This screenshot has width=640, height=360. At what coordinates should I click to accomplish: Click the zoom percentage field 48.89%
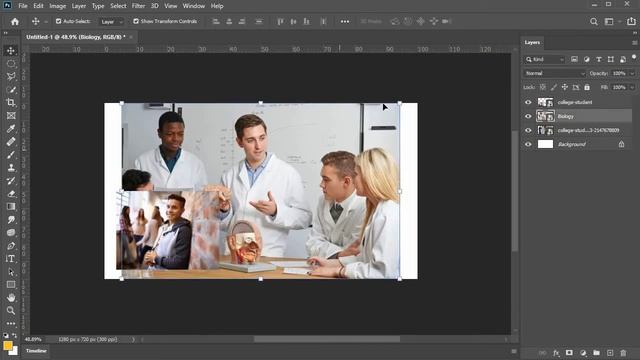(x=33, y=339)
